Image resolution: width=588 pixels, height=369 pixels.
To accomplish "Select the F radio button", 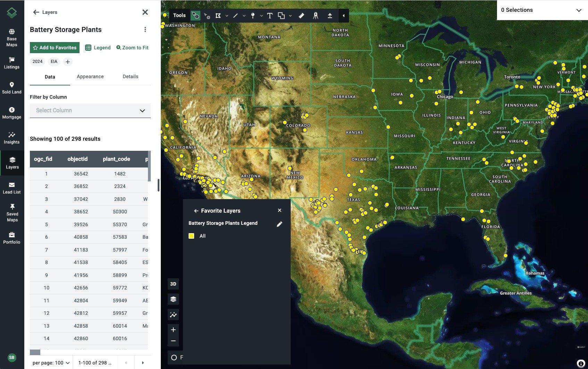I will coord(174,358).
